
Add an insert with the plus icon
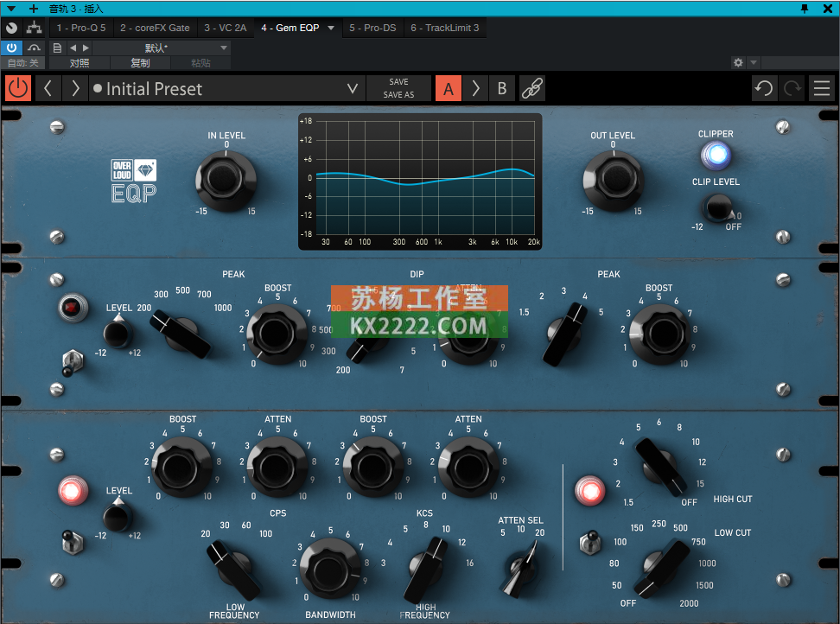pos(33,9)
